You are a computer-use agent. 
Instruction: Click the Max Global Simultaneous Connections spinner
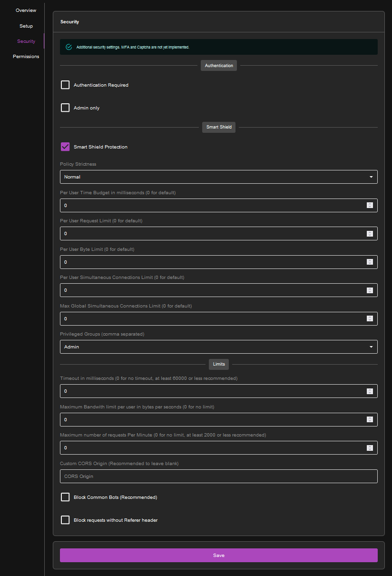click(x=370, y=318)
